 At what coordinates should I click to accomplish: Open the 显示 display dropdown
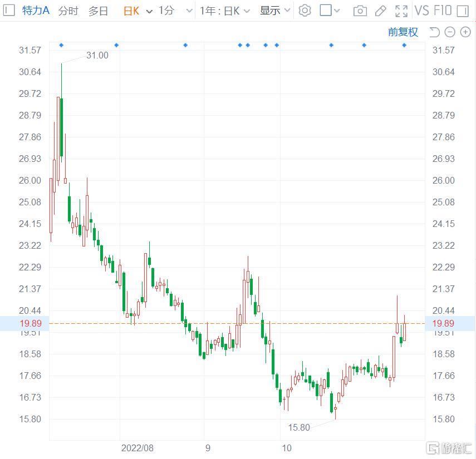tap(275, 11)
